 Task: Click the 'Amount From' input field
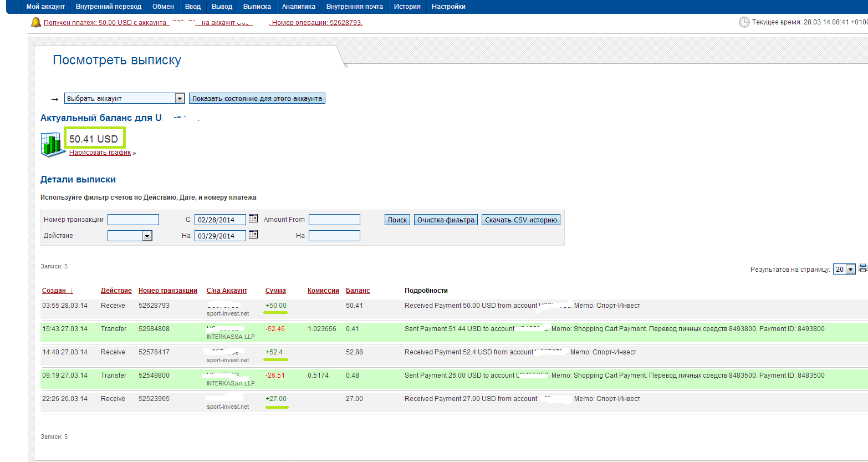tap(334, 220)
